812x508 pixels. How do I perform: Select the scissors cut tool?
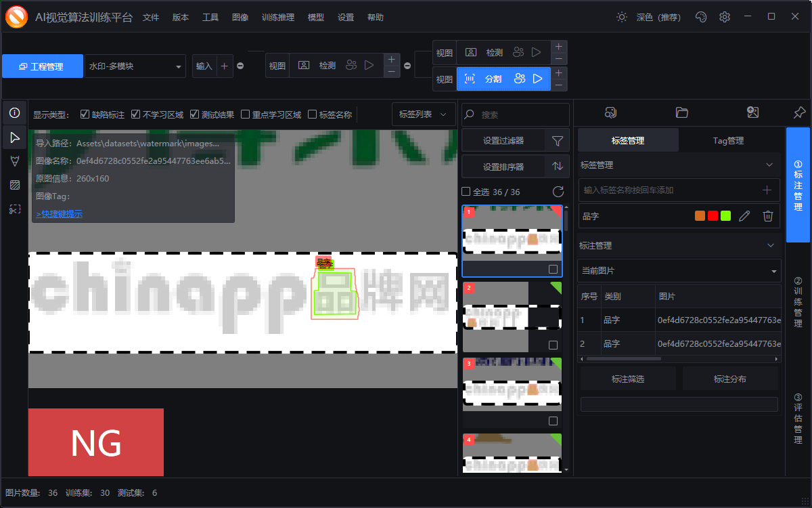coord(14,209)
